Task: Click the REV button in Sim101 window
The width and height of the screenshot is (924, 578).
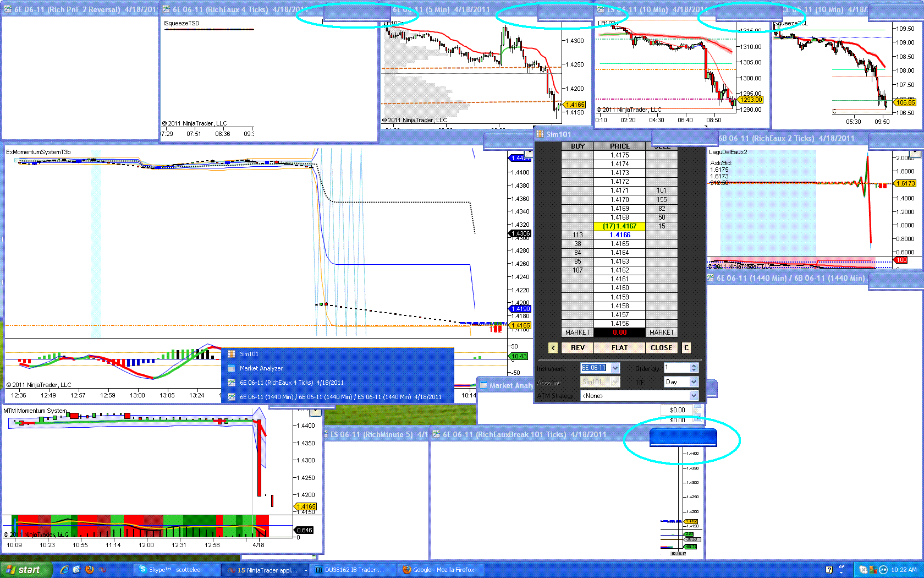Action: point(577,348)
